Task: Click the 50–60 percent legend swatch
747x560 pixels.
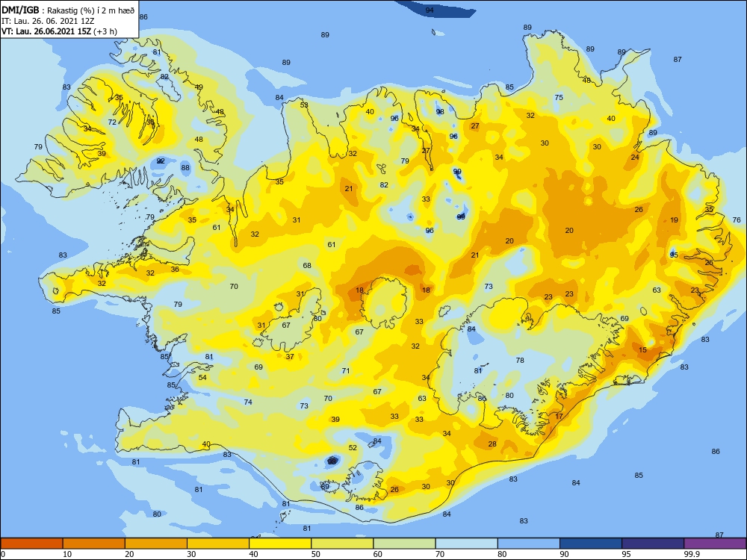Action: 342,544
